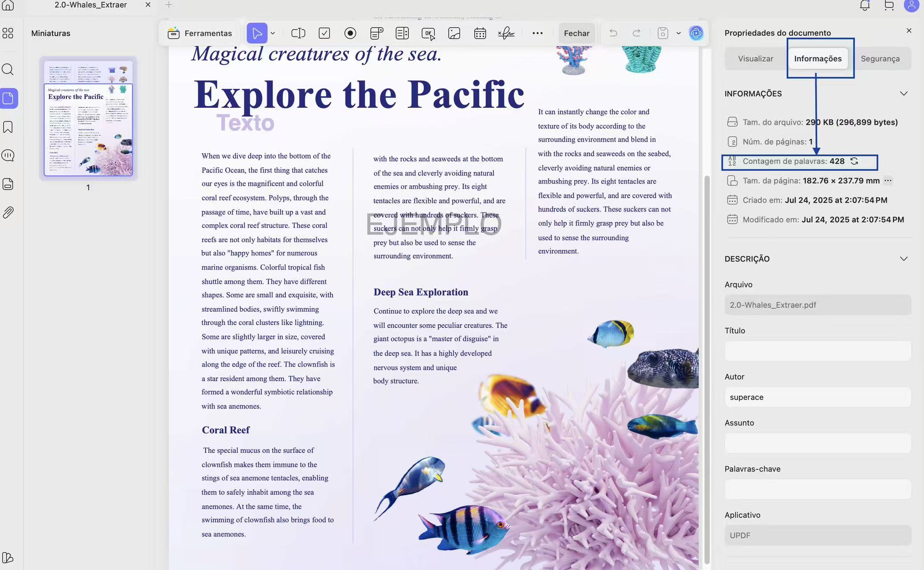
Task: Choose the list box form tool
Action: pyautogui.click(x=402, y=33)
